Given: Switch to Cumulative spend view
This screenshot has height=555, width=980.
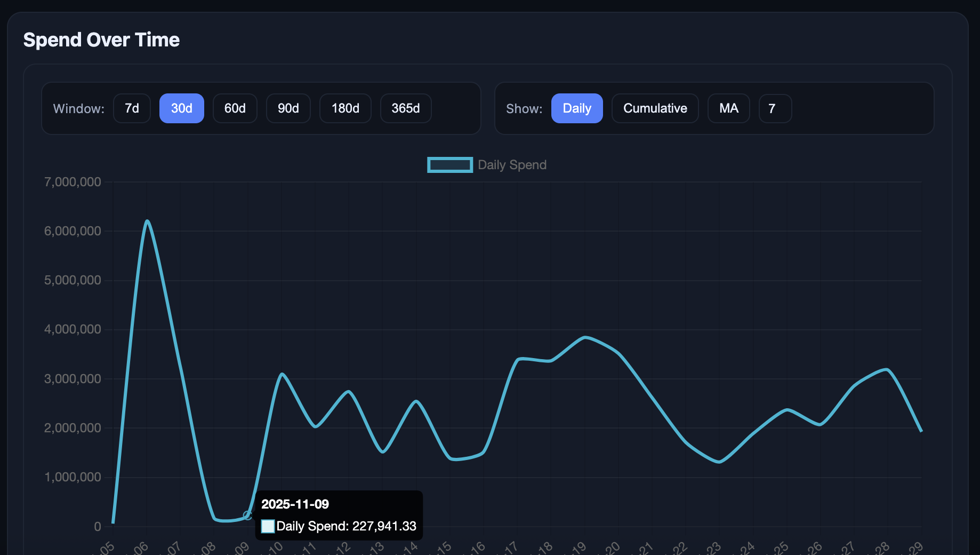Looking at the screenshot, I should [x=655, y=108].
